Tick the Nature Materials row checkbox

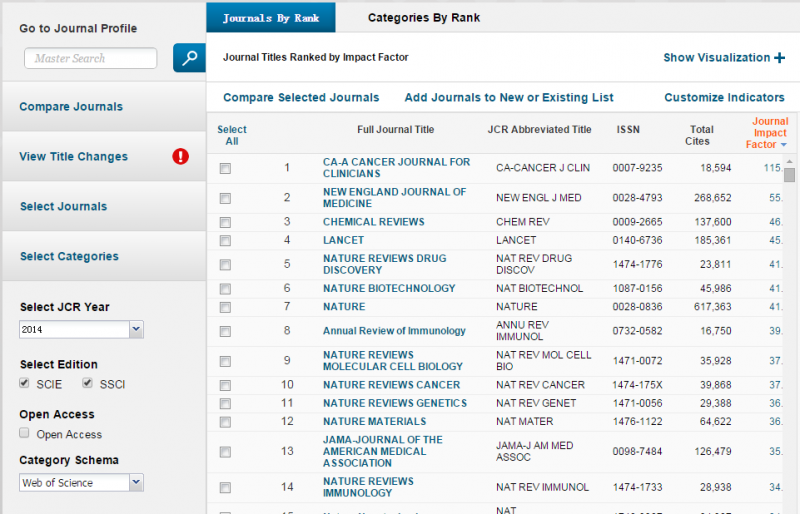click(x=225, y=422)
